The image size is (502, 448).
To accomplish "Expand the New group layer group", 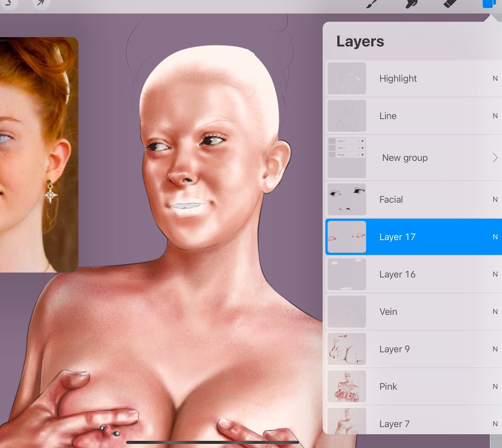I will [x=495, y=158].
